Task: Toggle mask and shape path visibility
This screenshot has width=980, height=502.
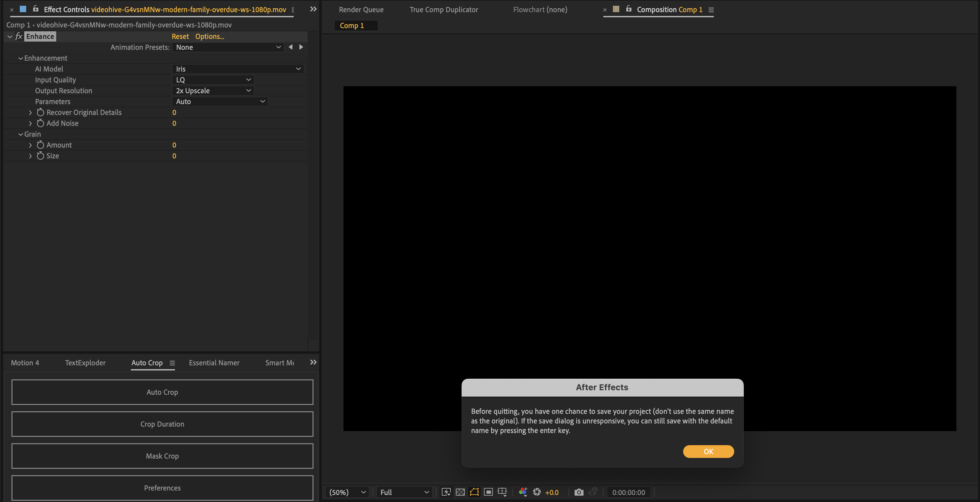Action: [474, 492]
